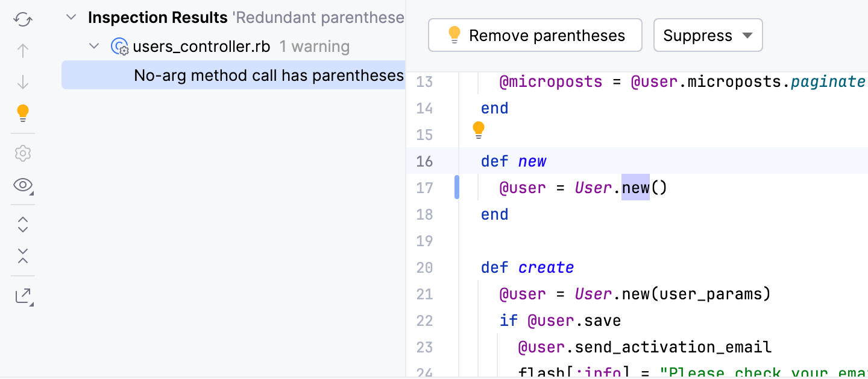Image resolution: width=868 pixels, height=379 pixels.
Task: Click the Collapse All icon
Action: click(23, 255)
